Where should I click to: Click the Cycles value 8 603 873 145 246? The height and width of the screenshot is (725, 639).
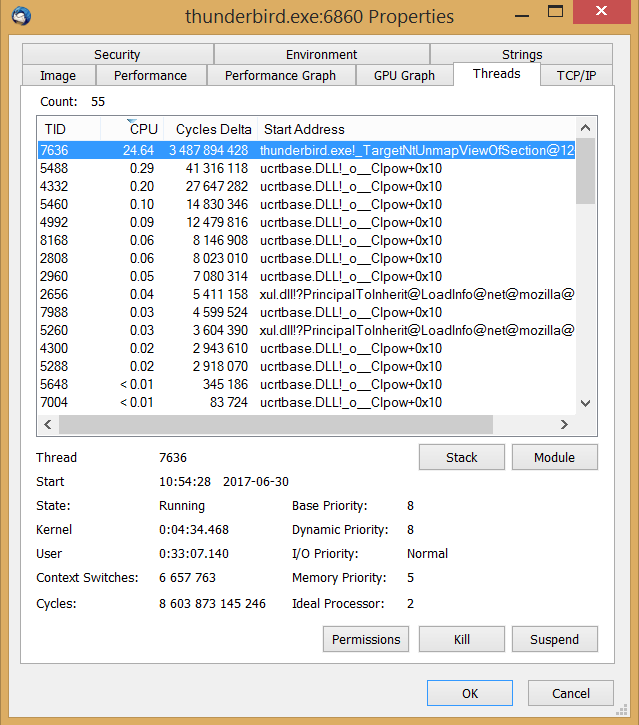(x=212, y=603)
